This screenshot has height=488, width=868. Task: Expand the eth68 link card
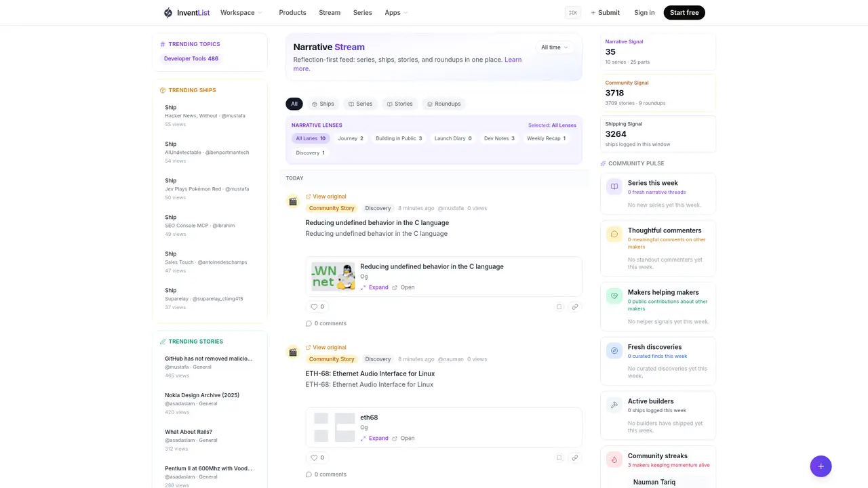tap(374, 439)
